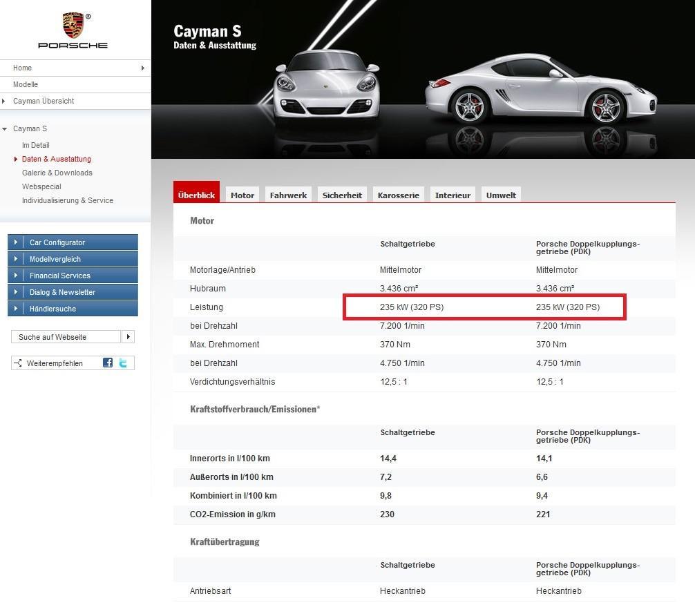This screenshot has width=695, height=616.
Task: Select the Umwelt tab
Action: coord(501,195)
